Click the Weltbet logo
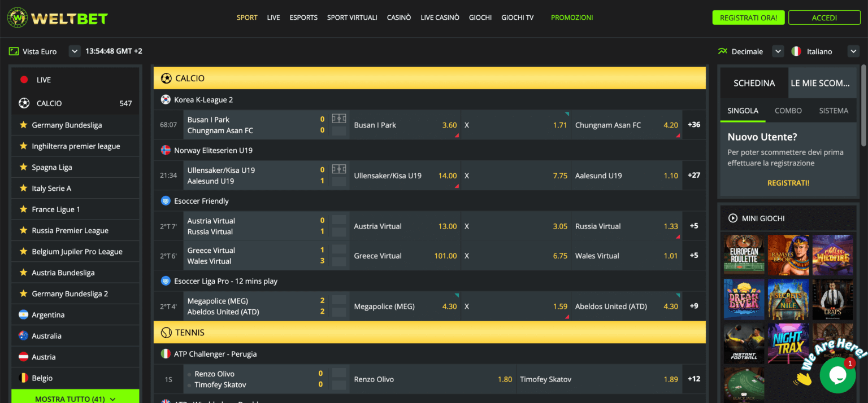Image resolution: width=868 pixels, height=403 pixels. click(x=57, y=18)
